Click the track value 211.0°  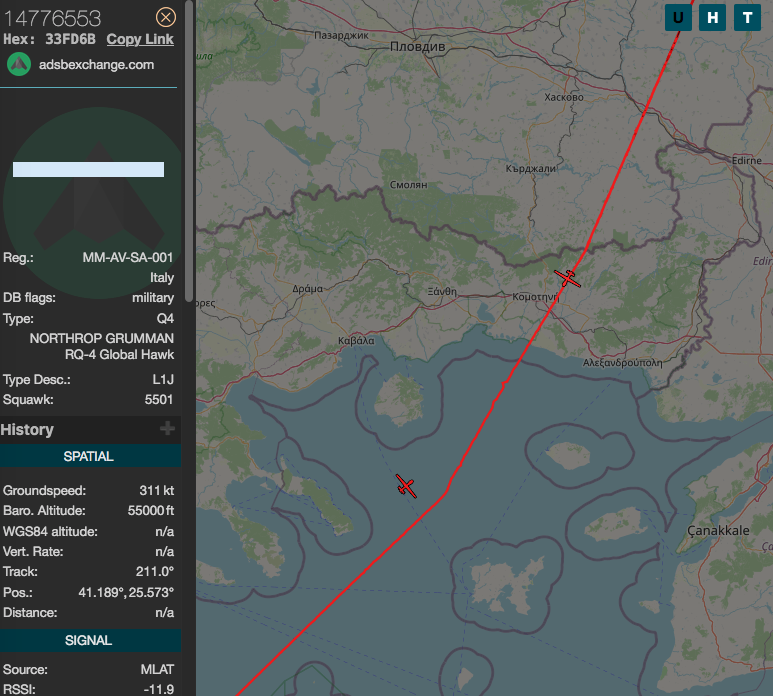155,572
